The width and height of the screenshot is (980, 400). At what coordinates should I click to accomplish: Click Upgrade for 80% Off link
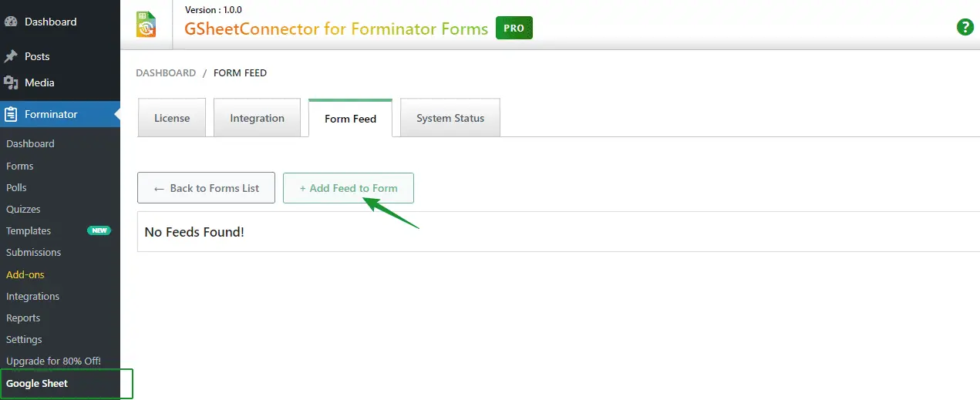(x=53, y=361)
